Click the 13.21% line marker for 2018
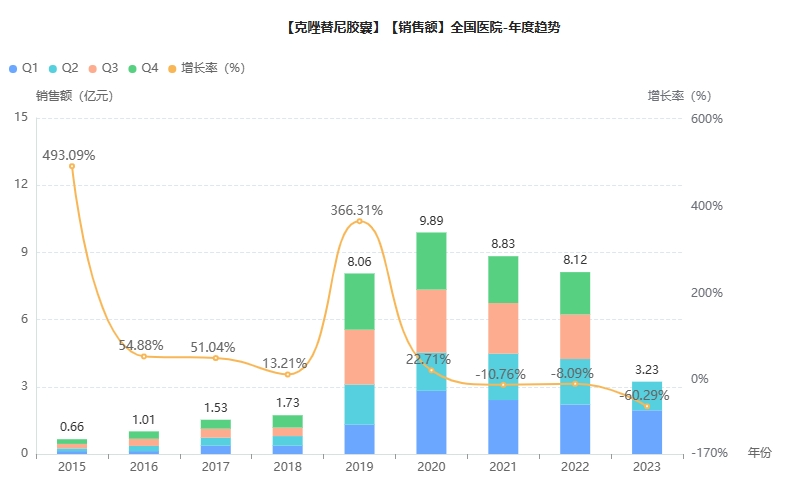The image size is (785, 482). click(288, 375)
